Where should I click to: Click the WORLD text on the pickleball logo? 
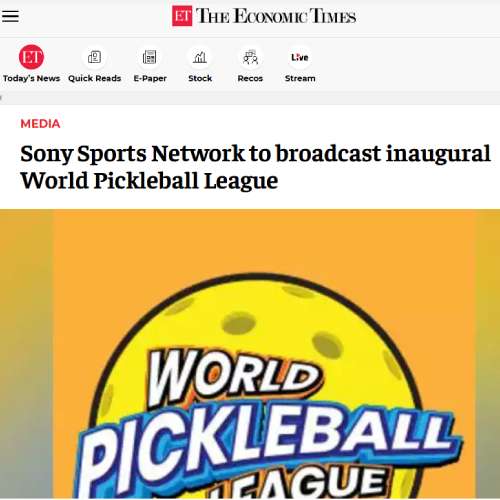point(235,376)
